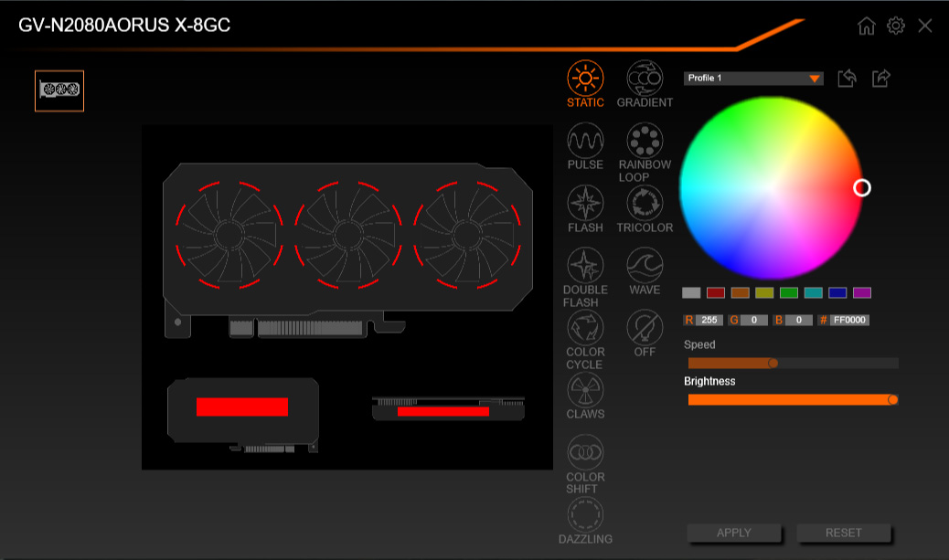Select the Static lighting mode icon
Image resolution: width=949 pixels, height=560 pixels.
click(584, 78)
